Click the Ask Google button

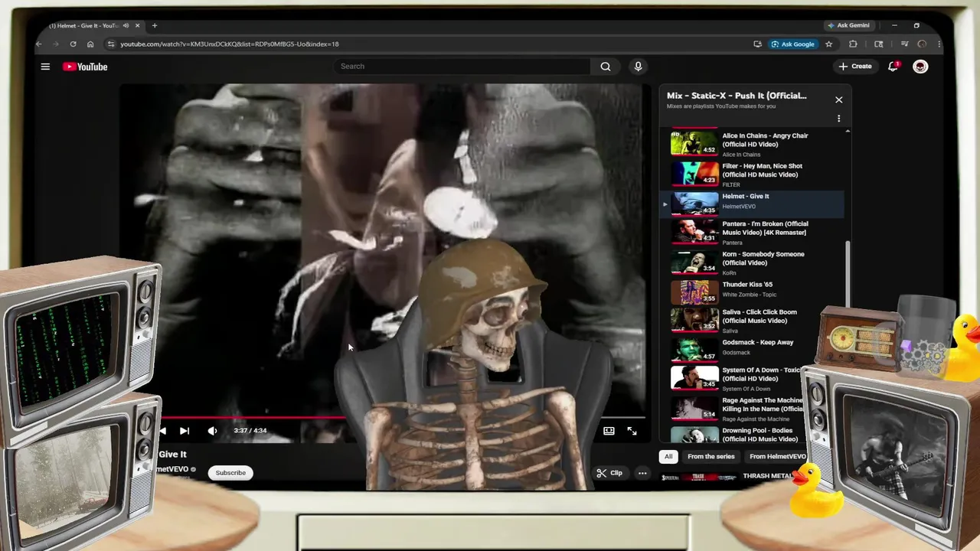793,44
